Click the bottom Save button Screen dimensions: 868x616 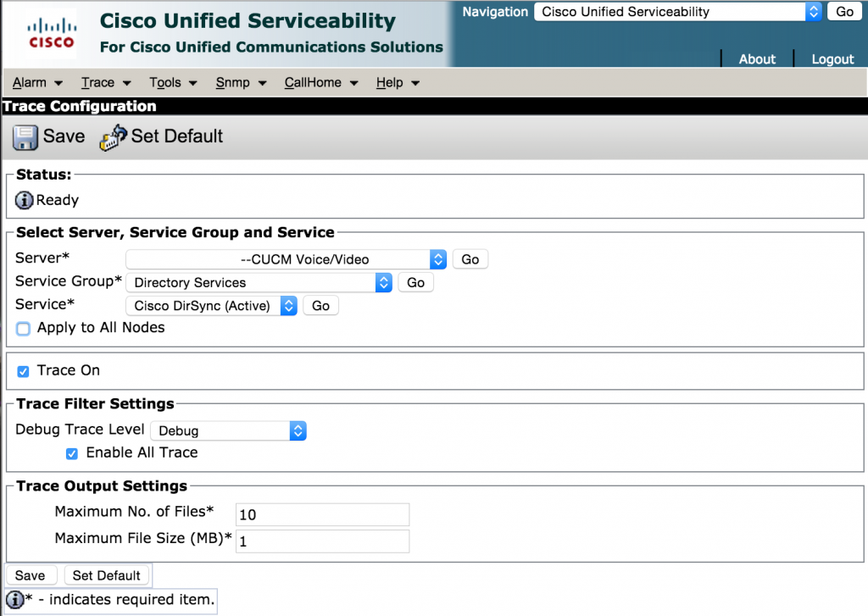pyautogui.click(x=31, y=575)
